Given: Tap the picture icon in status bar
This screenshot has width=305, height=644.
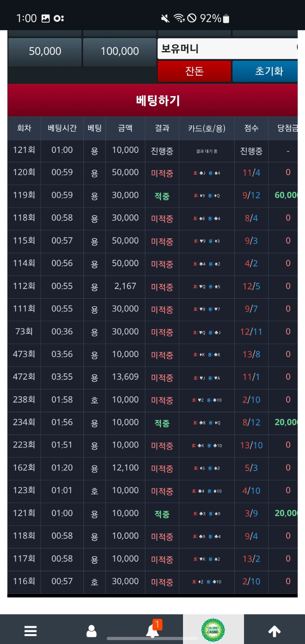Looking at the screenshot, I should pyautogui.click(x=45, y=18).
